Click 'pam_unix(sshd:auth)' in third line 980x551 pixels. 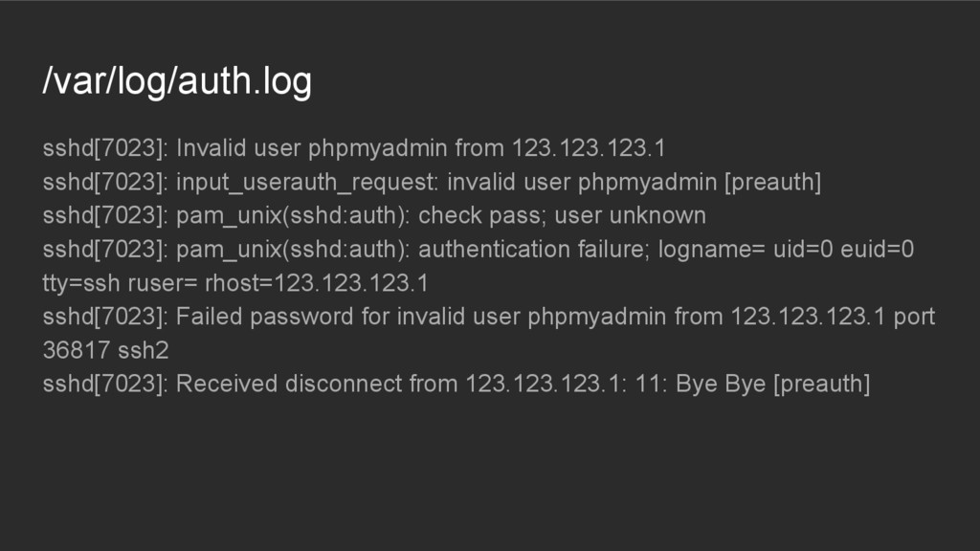point(293,215)
